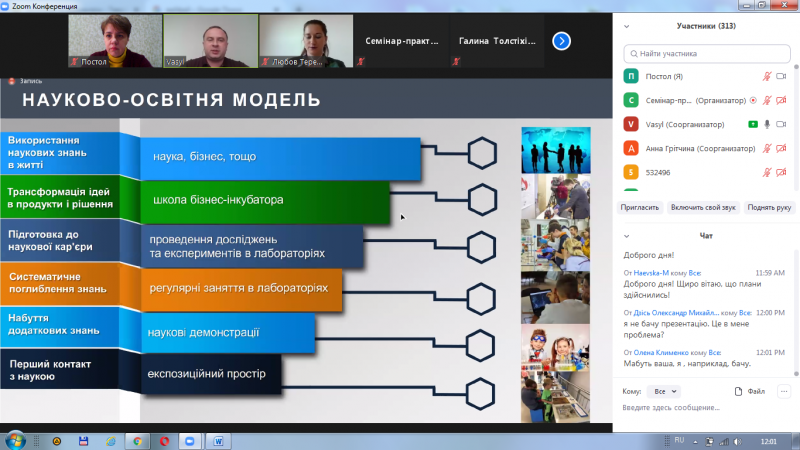Viewport: 800px width, 450px height.
Task: Click 532496 muted microphone icon
Action: pyautogui.click(x=767, y=172)
